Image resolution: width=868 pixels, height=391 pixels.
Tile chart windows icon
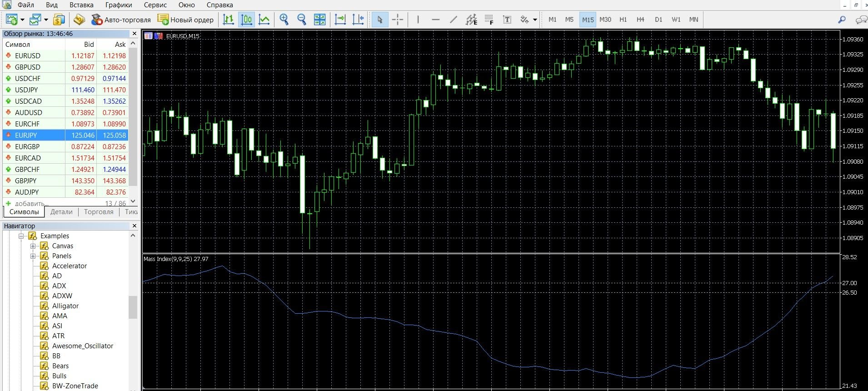tap(319, 20)
